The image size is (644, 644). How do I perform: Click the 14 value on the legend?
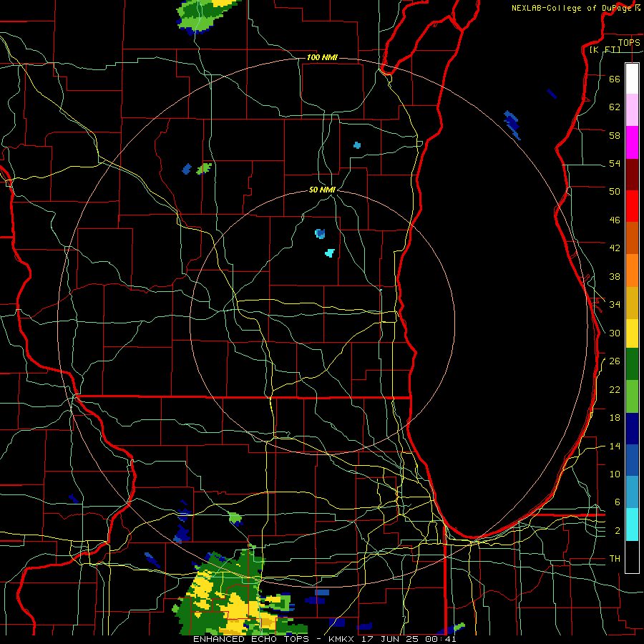615,446
